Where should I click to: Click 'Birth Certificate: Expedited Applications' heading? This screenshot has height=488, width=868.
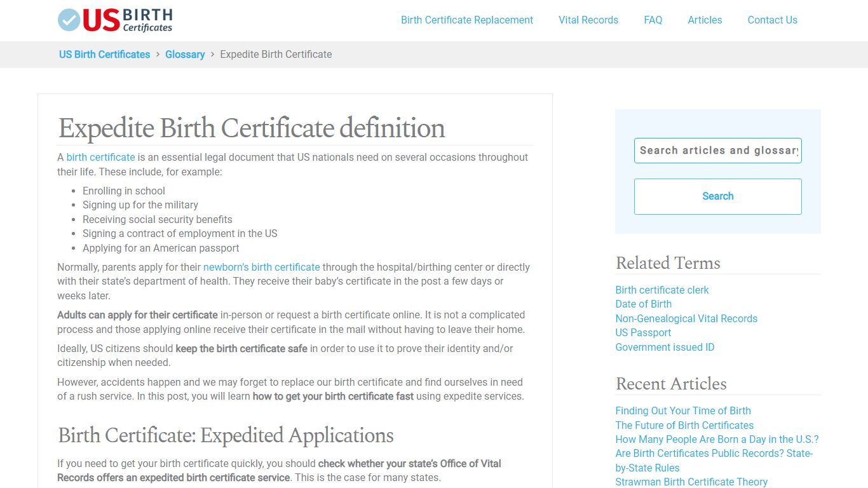coord(226,435)
